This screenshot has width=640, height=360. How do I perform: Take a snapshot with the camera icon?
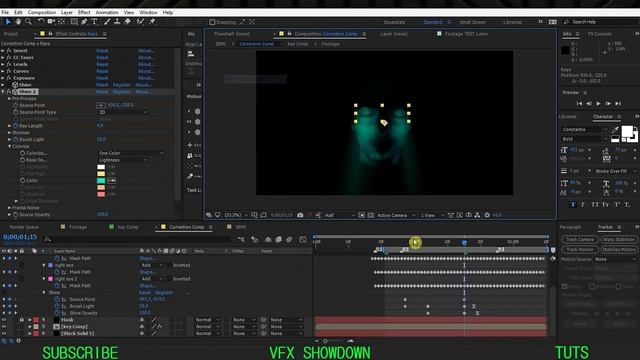click(x=300, y=215)
